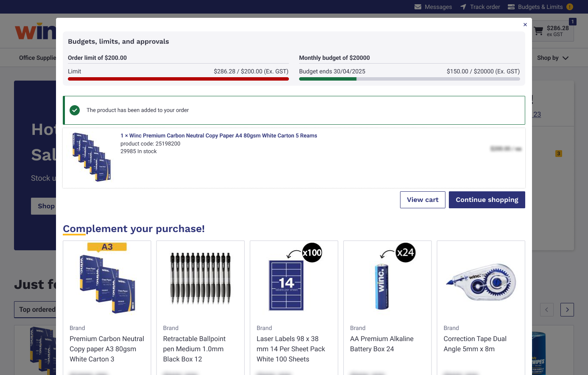Click the A4 copy paper carton thumbnail
This screenshot has width=588, height=375.
point(92,157)
